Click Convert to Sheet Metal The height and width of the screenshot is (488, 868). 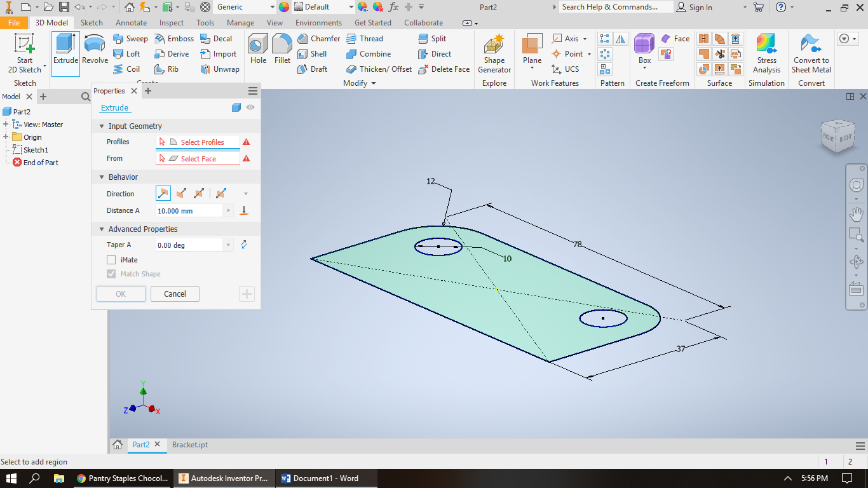[x=811, y=54]
